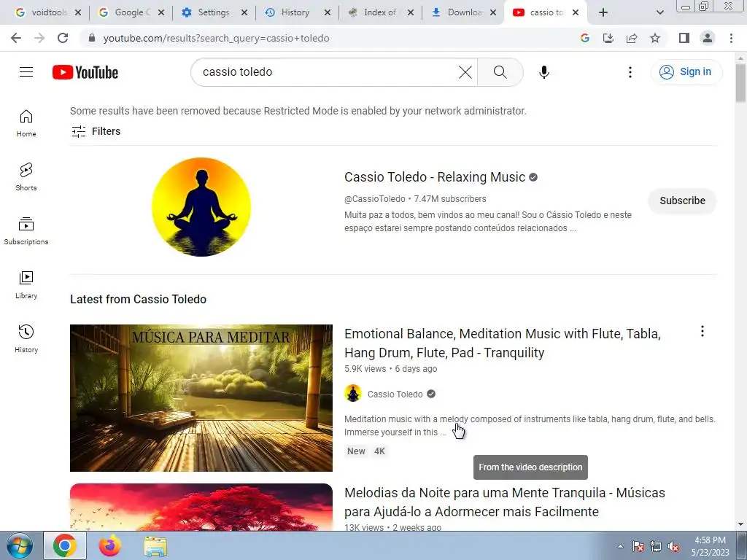Expand the tab search dropdown arrow
Viewport: 747px width, 560px height.
click(x=659, y=12)
